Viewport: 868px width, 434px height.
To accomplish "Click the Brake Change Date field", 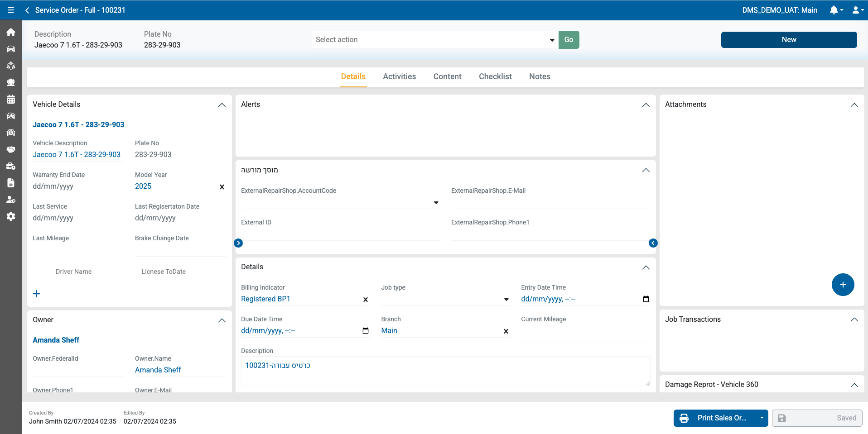I will point(180,250).
